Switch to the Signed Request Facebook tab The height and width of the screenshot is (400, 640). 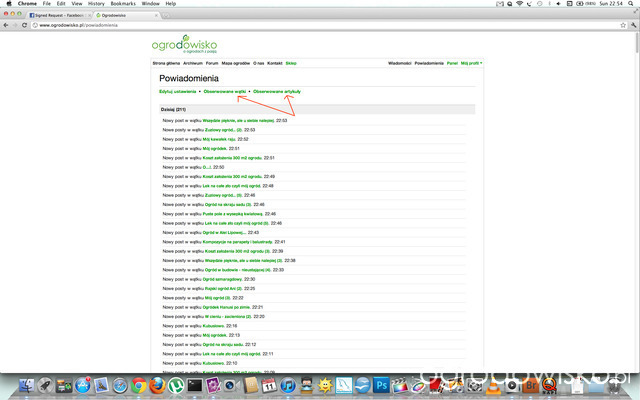tap(54, 16)
